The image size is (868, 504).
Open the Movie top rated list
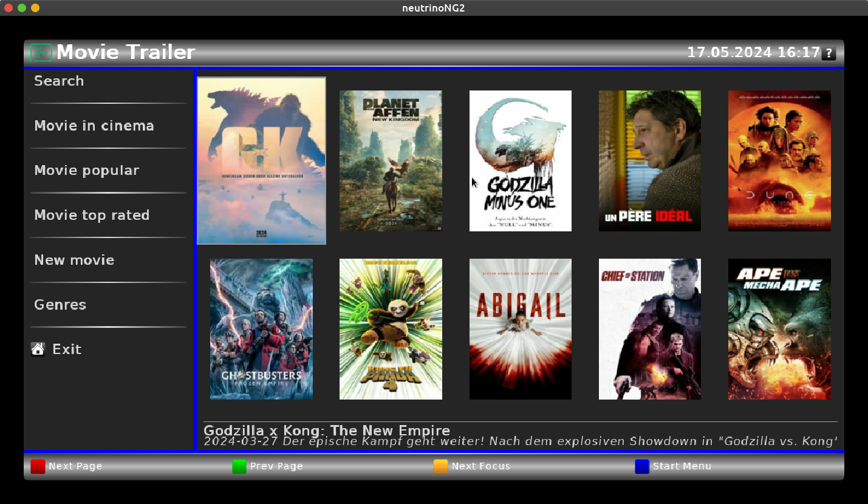click(x=92, y=215)
